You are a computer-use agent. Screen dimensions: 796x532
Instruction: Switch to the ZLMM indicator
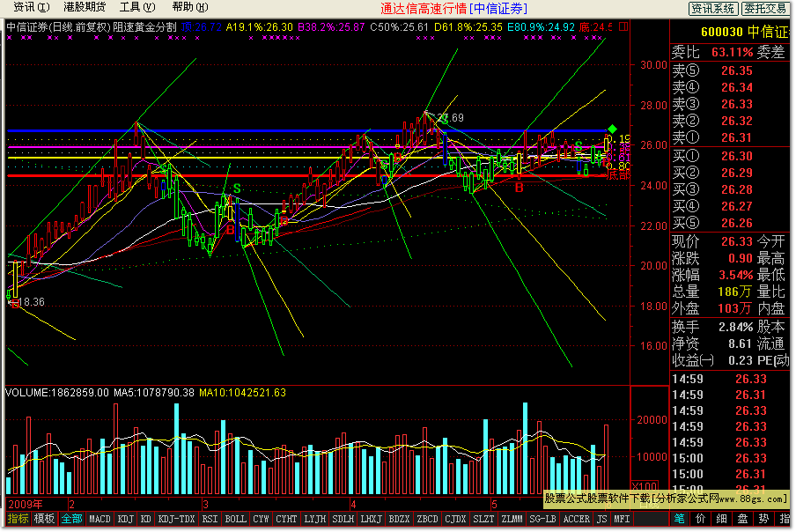512,519
